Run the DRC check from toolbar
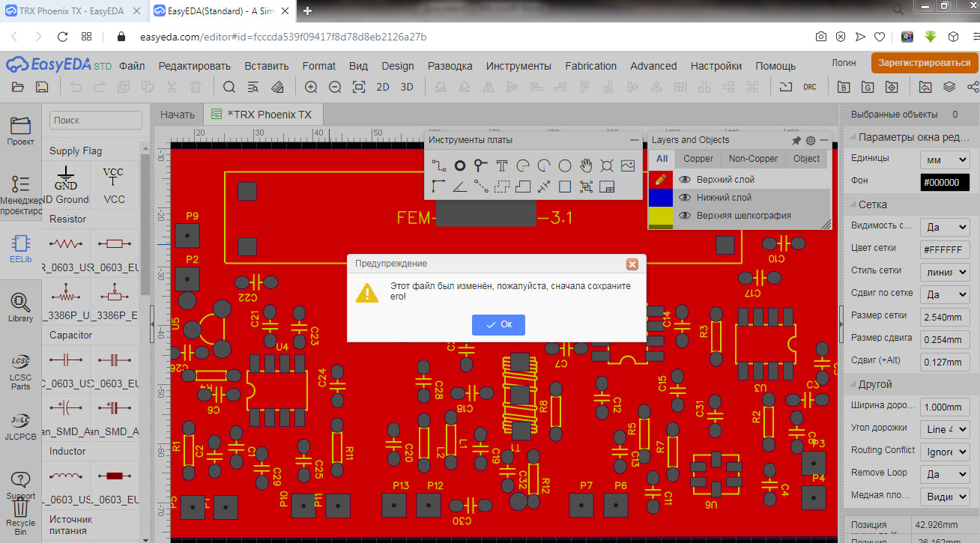This screenshot has height=543, width=980. [x=809, y=87]
